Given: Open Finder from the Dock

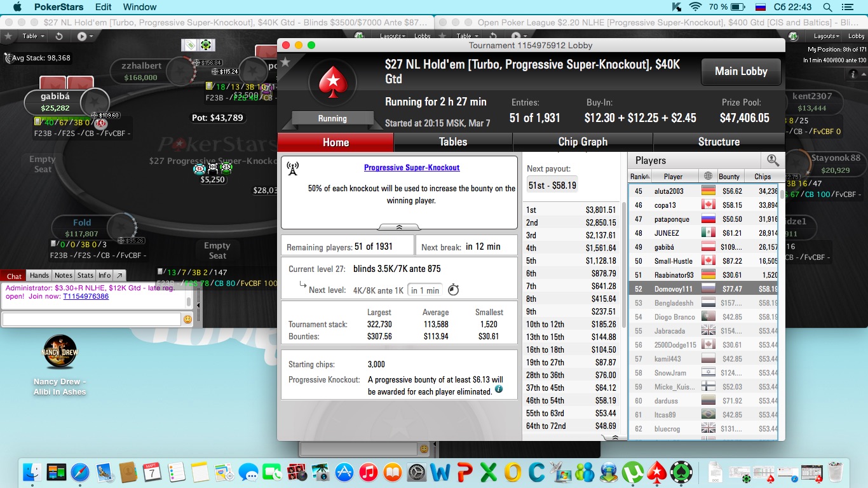Looking at the screenshot, I should pyautogui.click(x=33, y=472).
